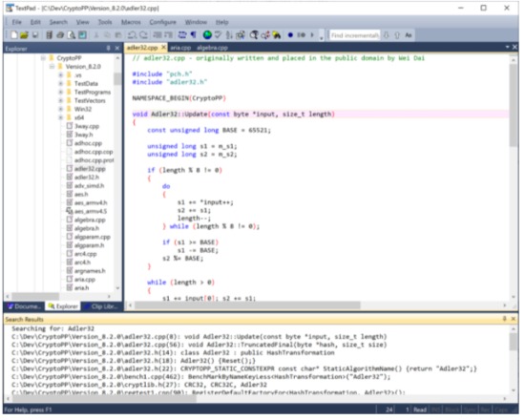This screenshot has height=420, width=525.
Task: Start macro recording with the dot icon
Action: pos(290,34)
